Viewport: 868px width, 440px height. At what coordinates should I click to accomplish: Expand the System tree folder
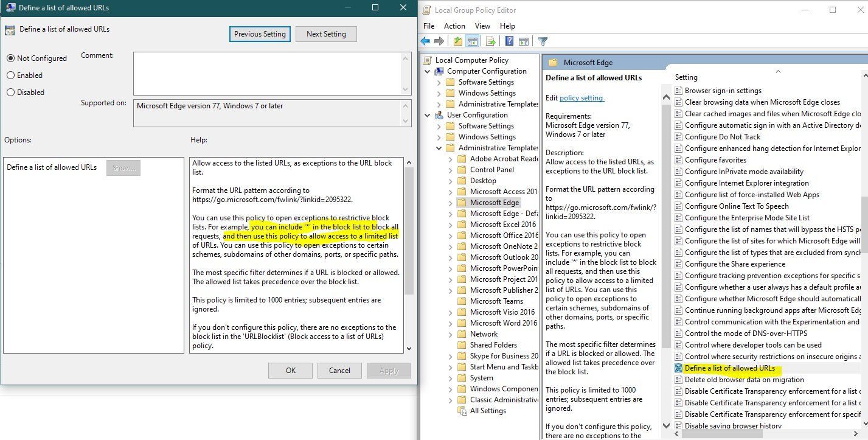[x=450, y=378]
